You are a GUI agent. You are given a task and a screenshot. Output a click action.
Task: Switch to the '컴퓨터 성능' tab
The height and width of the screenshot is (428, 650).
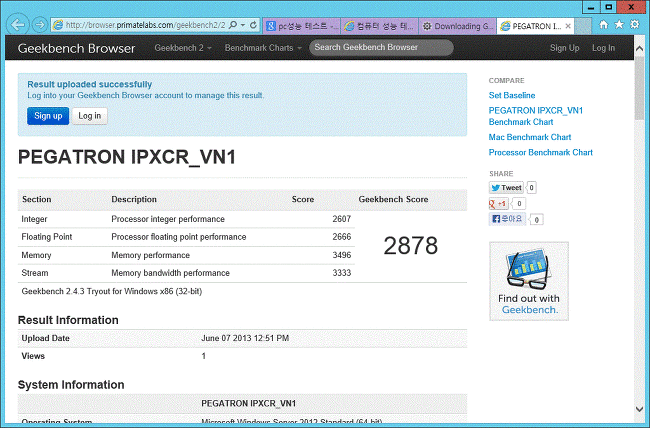coord(380,26)
